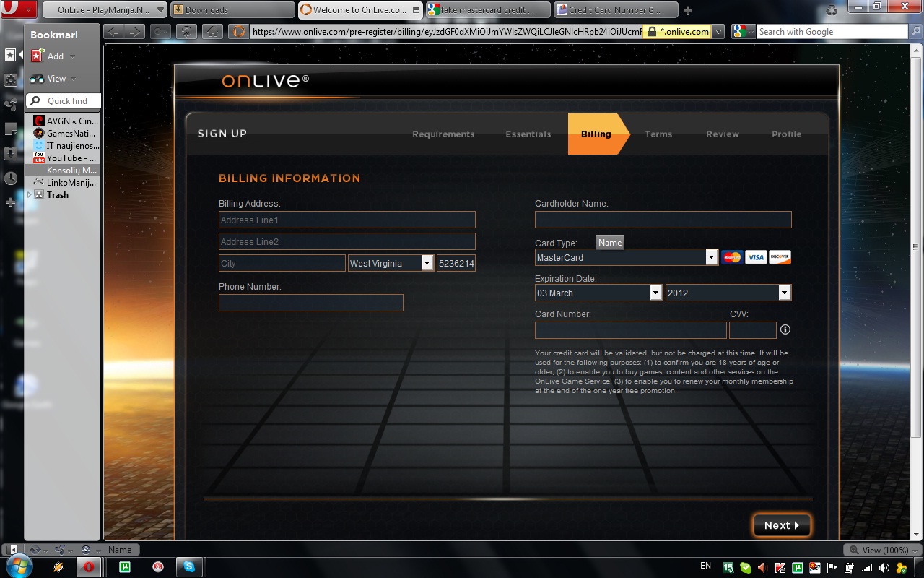Open the Opera main menu button

pos(18,9)
